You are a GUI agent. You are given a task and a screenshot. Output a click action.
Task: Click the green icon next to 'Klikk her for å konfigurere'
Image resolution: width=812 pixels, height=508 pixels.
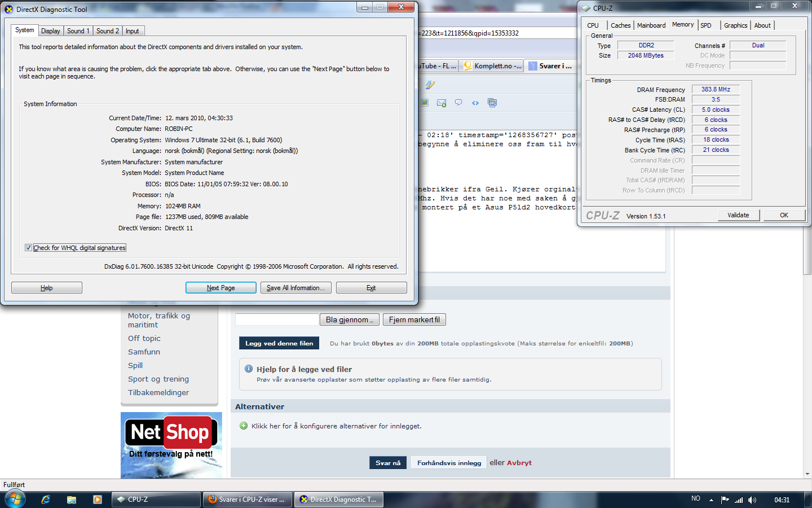244,426
